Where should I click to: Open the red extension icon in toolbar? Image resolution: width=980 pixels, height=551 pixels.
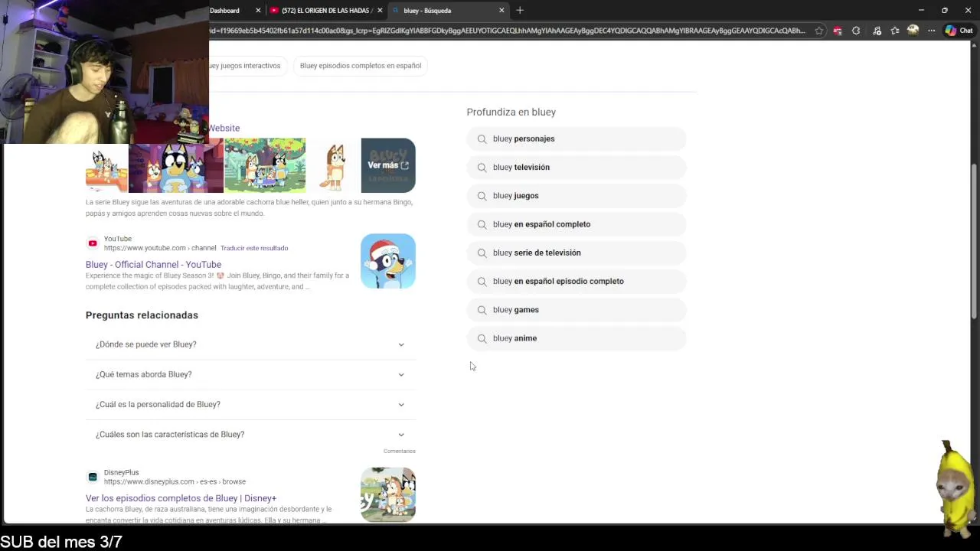pos(838,31)
